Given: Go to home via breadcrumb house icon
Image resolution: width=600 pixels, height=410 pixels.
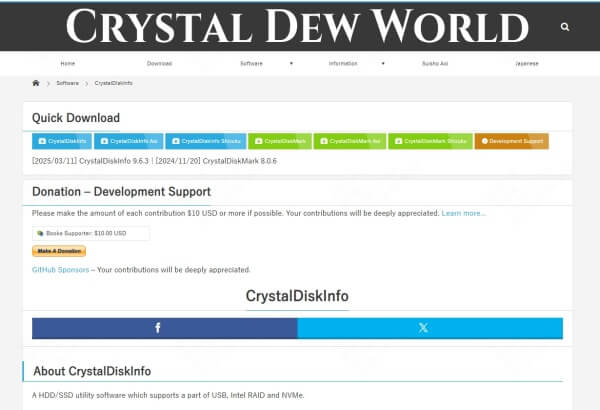Looking at the screenshot, I should pos(36,83).
